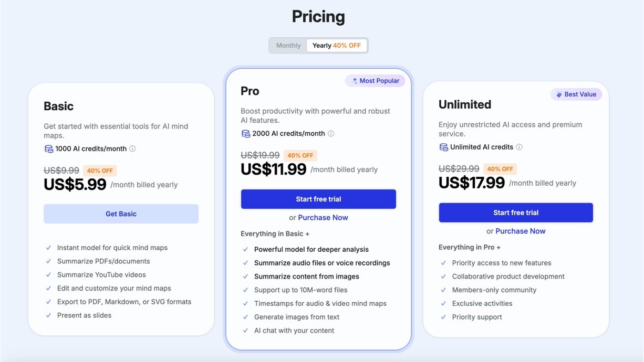The height and width of the screenshot is (362, 644).
Task: Click the 40% OFF badge in Pro plan
Action: pyautogui.click(x=300, y=155)
